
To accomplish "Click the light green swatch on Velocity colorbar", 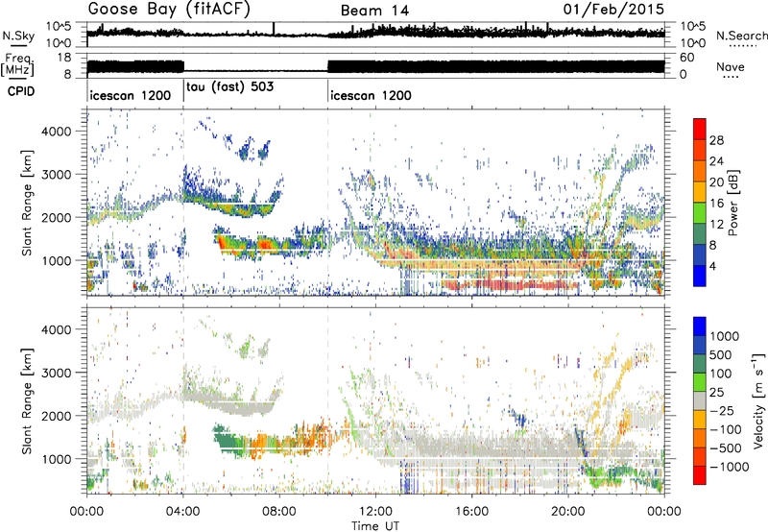I will pos(700,382).
